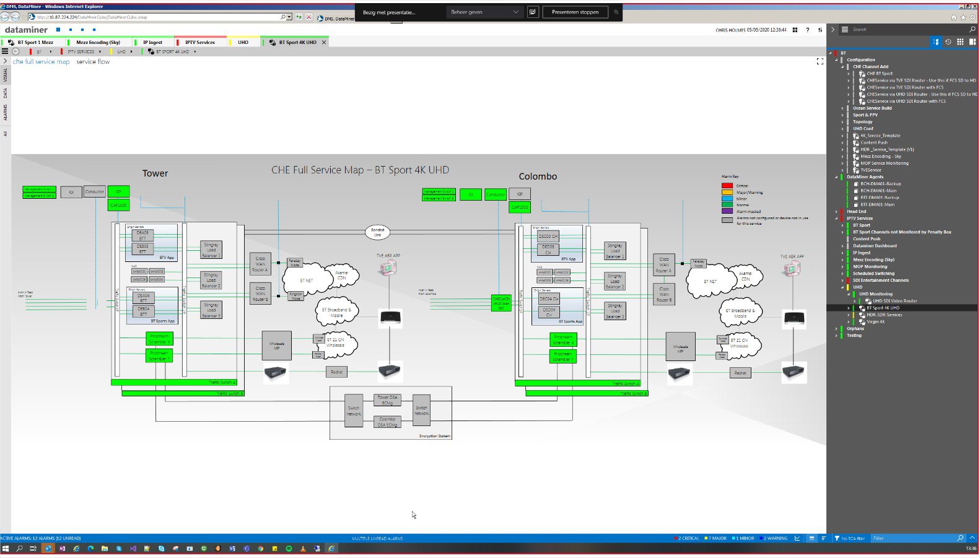Image resolution: width=980 pixels, height=558 pixels.
Task: Click the BCH-DMA01-Backup agent icon
Action: pos(856,184)
